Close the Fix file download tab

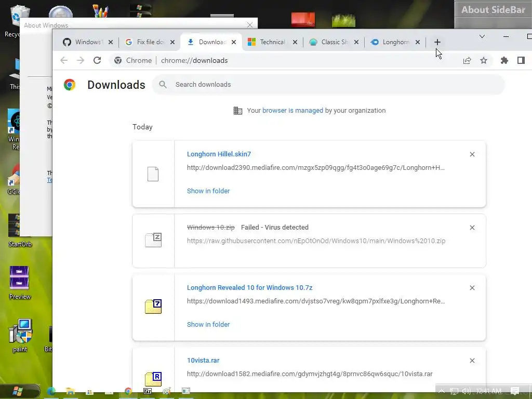click(x=172, y=42)
